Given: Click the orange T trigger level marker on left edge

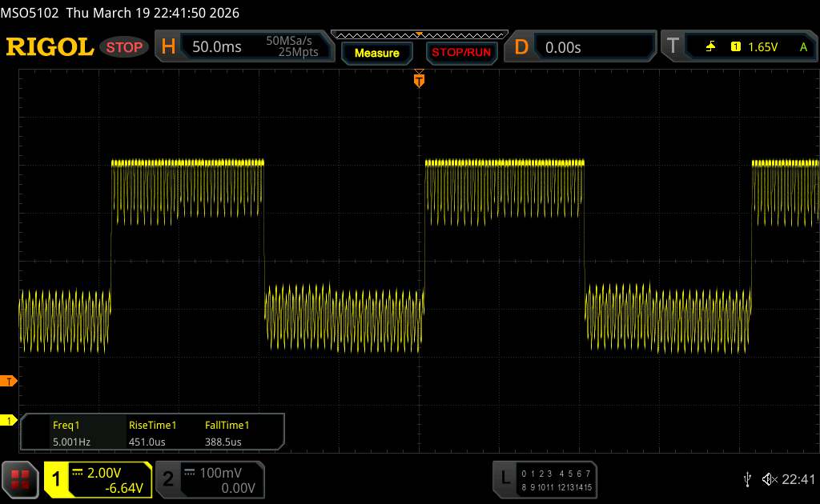Looking at the screenshot, I should point(9,381).
